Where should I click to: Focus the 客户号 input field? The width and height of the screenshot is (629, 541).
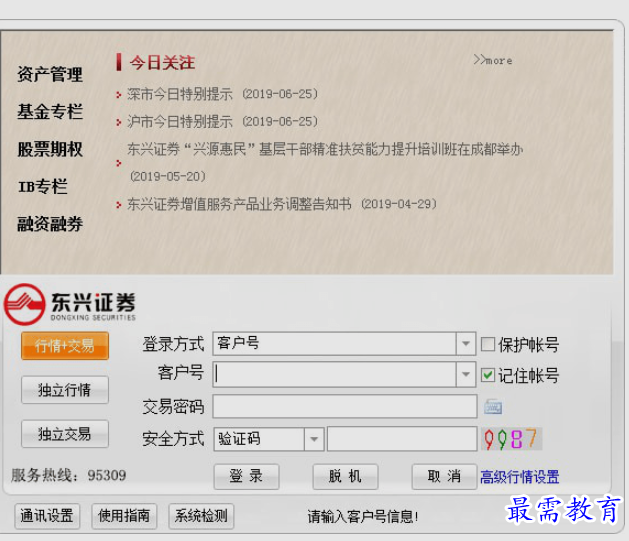click(335, 375)
